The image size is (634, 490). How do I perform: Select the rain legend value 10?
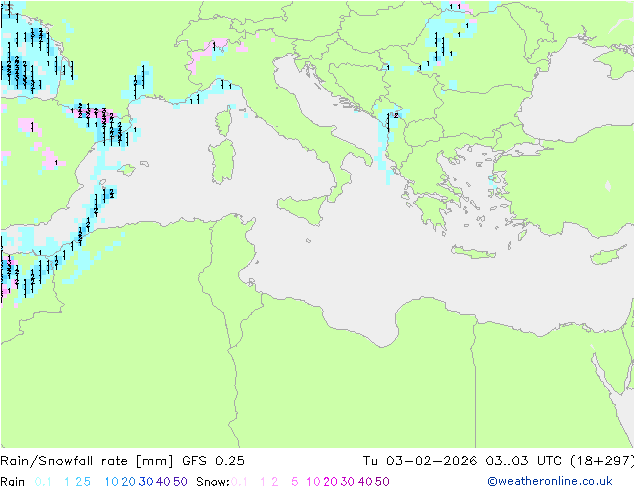click(112, 482)
